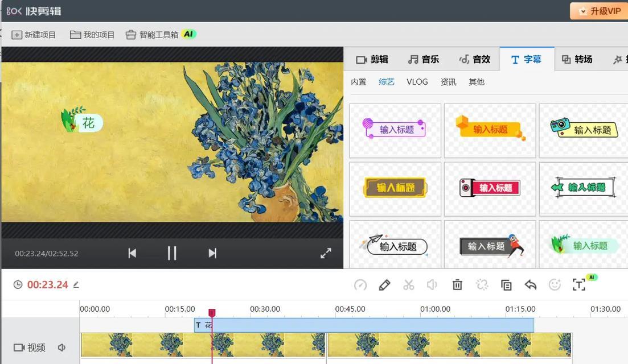628x364 pixels.
Task: Open 我的项目
Action: [x=92, y=35]
